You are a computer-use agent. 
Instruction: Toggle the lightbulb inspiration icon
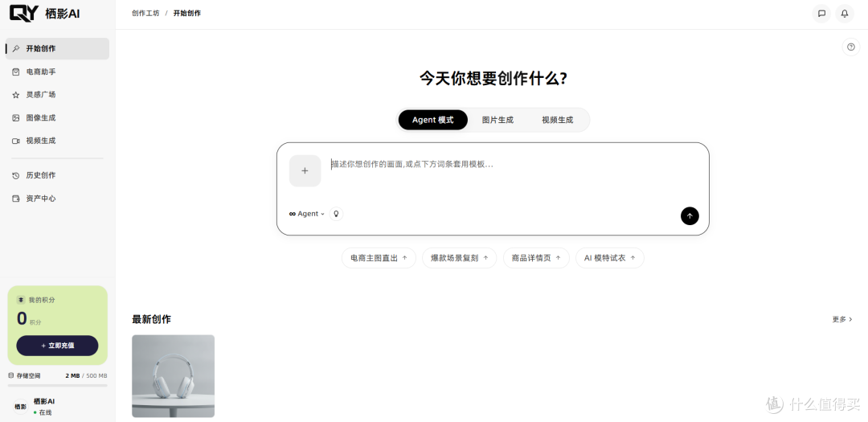[x=336, y=214]
